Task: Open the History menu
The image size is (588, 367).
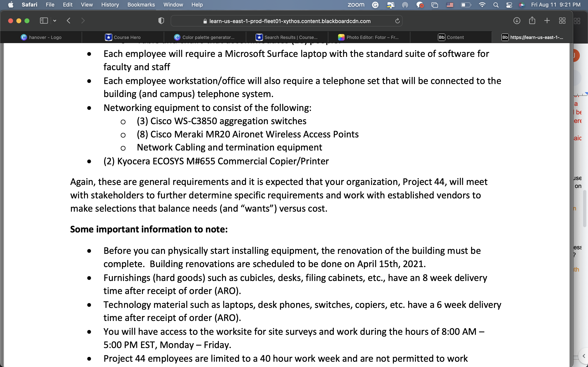Action: (110, 5)
